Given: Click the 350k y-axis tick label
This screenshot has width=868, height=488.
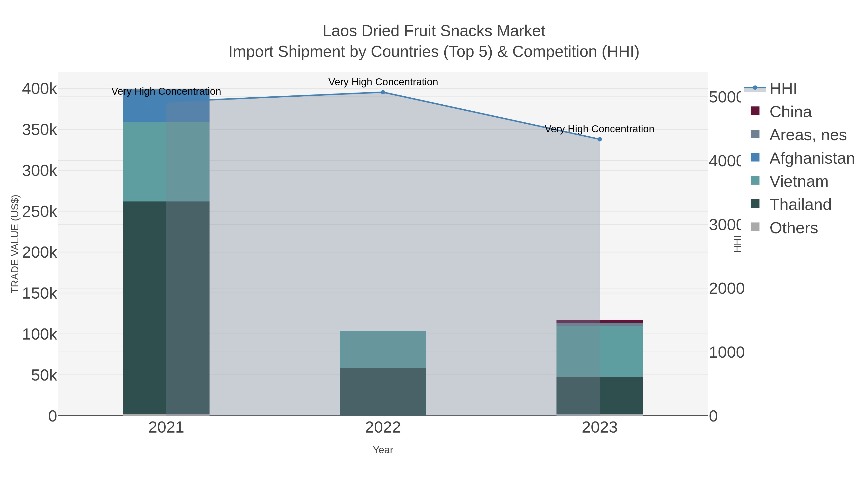Looking at the screenshot, I should point(40,130).
